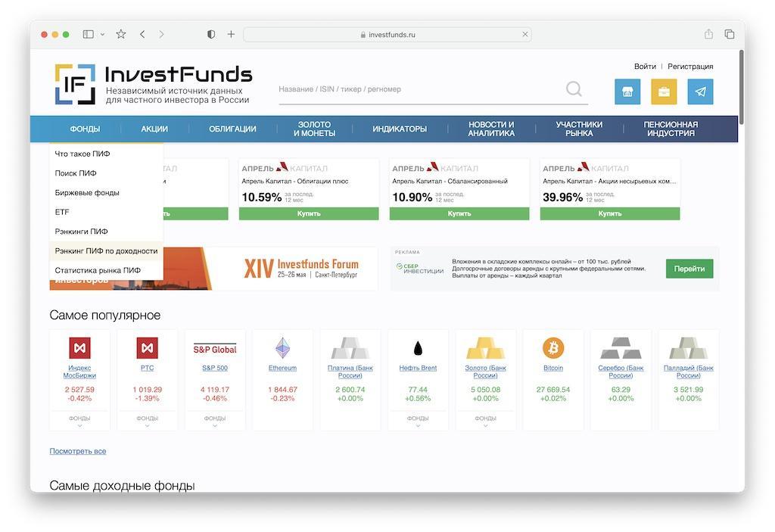Select Рэнкинг ПИФ по доходности menu item
The height and width of the screenshot is (532, 775).
click(106, 251)
